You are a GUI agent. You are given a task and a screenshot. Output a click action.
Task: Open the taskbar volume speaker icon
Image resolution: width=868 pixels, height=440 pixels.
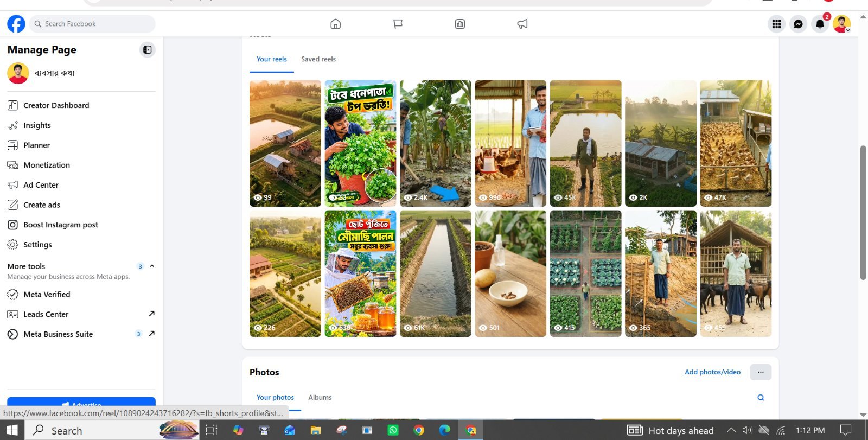pyautogui.click(x=747, y=430)
